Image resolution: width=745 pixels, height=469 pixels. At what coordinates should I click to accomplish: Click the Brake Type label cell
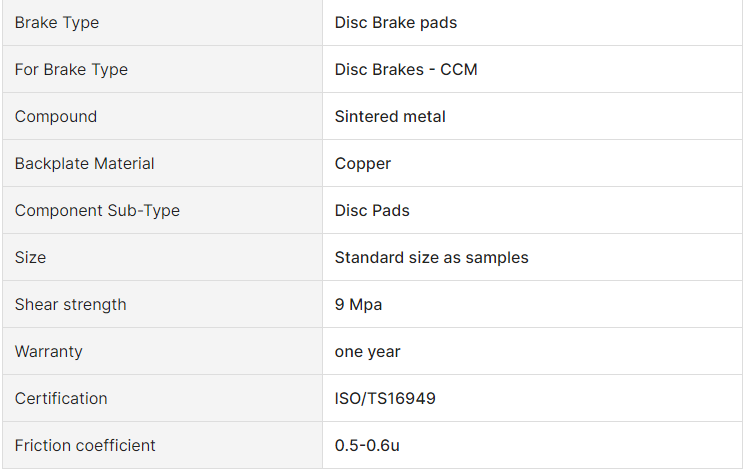[x=162, y=23]
